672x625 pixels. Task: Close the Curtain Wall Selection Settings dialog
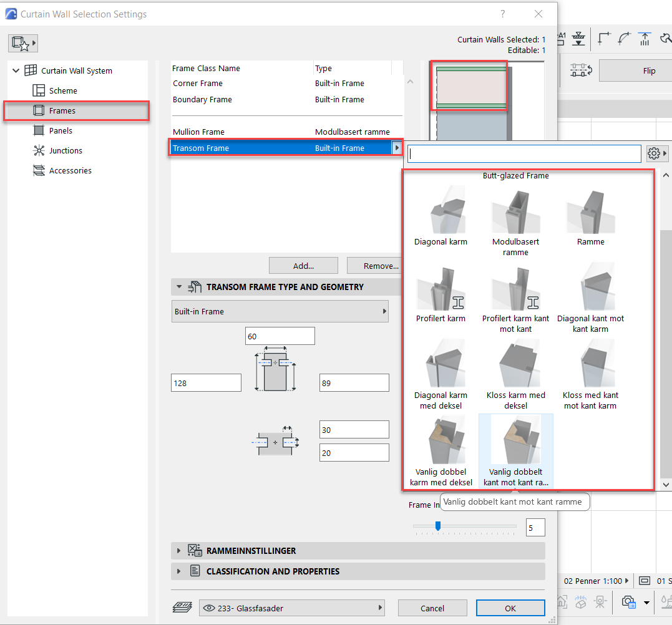[x=538, y=14]
